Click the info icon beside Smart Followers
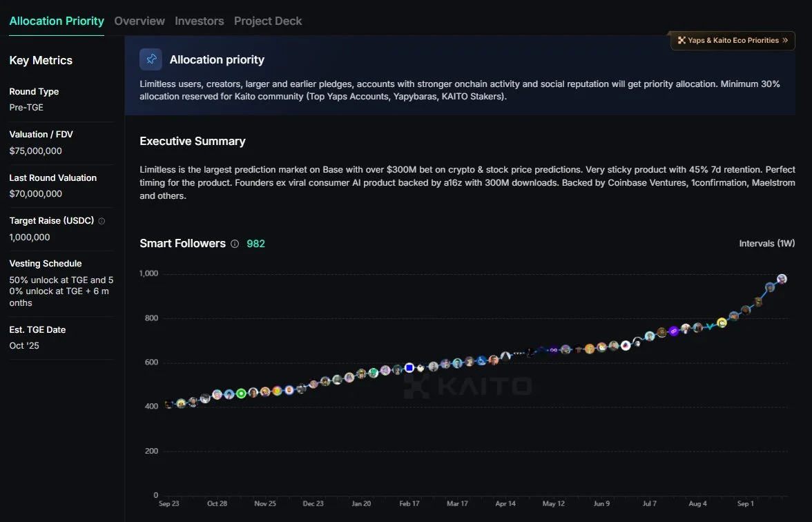The height and width of the screenshot is (522, 812). point(235,244)
